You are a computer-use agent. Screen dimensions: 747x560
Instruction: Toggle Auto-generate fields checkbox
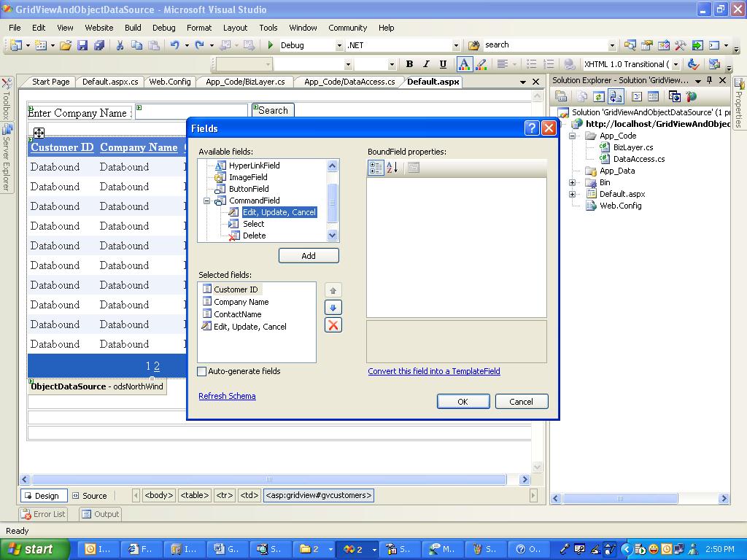click(x=202, y=371)
